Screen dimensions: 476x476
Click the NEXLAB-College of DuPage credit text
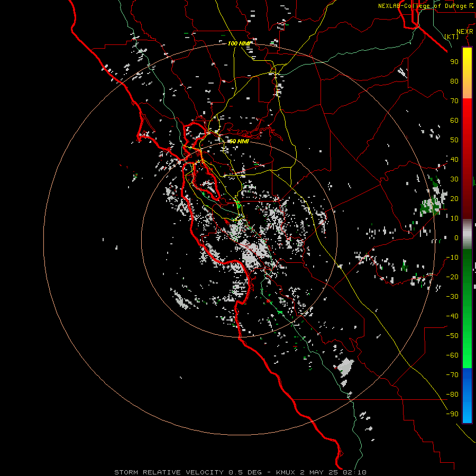coord(426,6)
